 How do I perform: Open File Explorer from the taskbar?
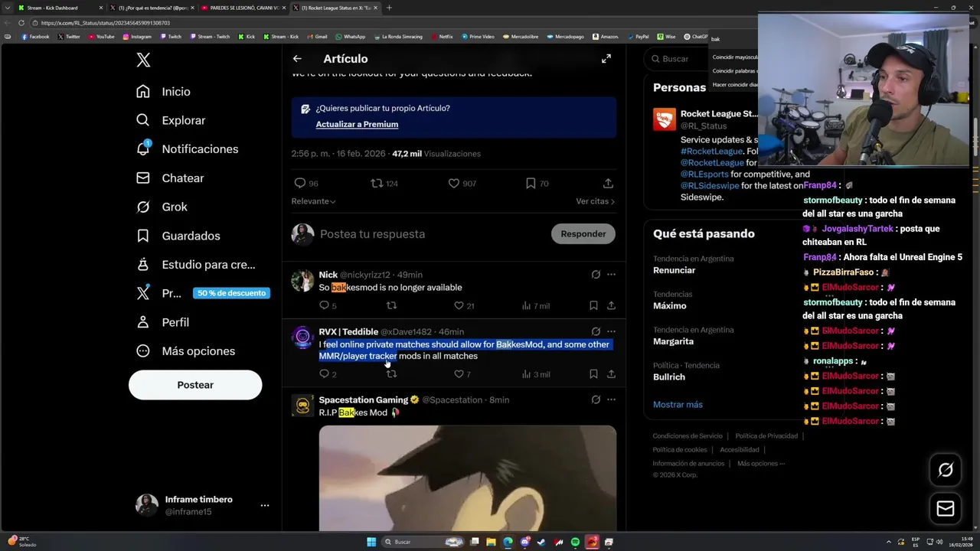pos(491,542)
